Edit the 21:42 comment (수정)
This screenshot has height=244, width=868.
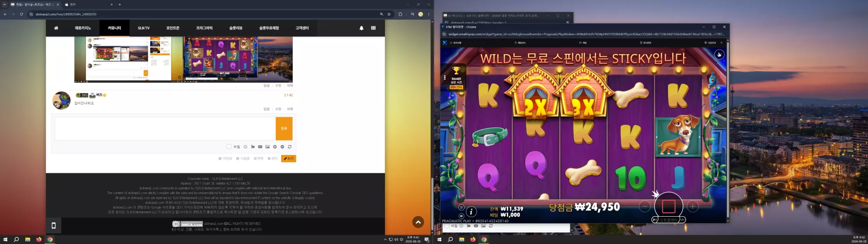point(278,109)
